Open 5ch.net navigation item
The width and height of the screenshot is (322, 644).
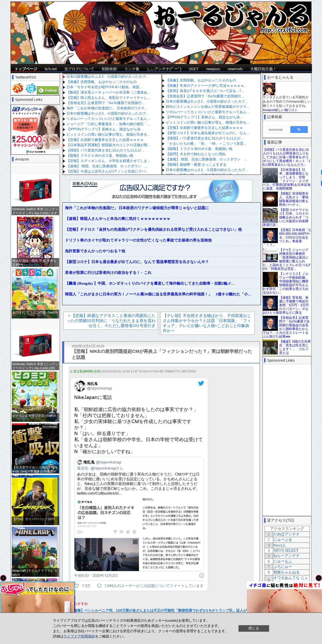pyautogui.click(x=51, y=69)
